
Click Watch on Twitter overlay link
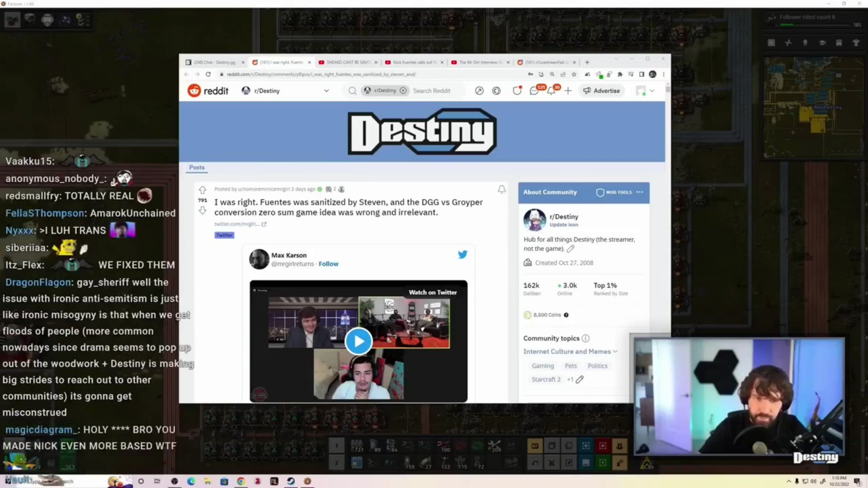click(x=433, y=292)
